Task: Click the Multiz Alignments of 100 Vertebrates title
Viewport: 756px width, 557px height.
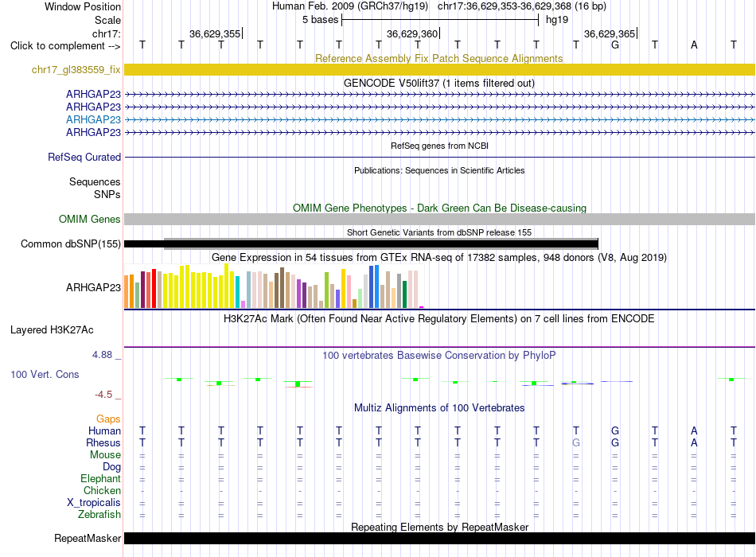Action: tap(439, 408)
